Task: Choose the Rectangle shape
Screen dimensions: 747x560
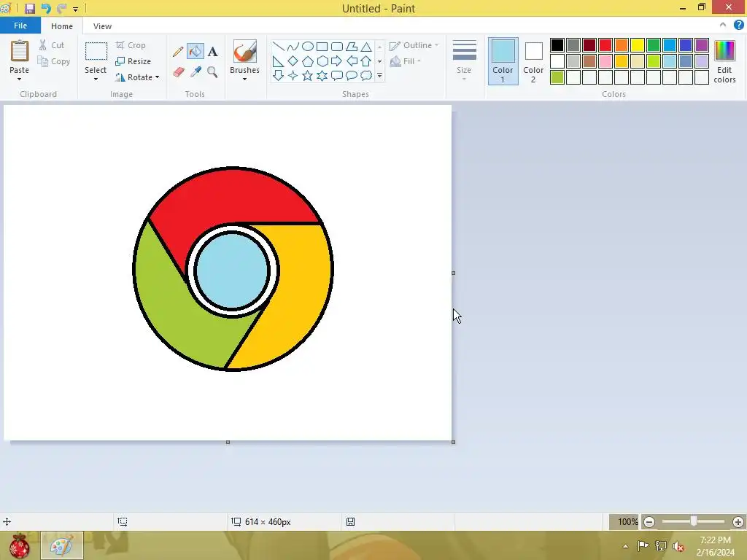Action: pyautogui.click(x=322, y=46)
